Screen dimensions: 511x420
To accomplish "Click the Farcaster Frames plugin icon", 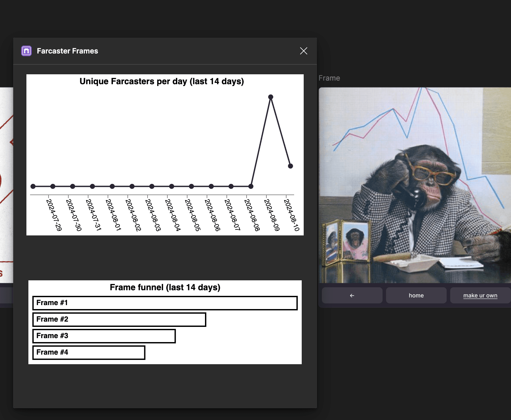I will (x=26, y=51).
